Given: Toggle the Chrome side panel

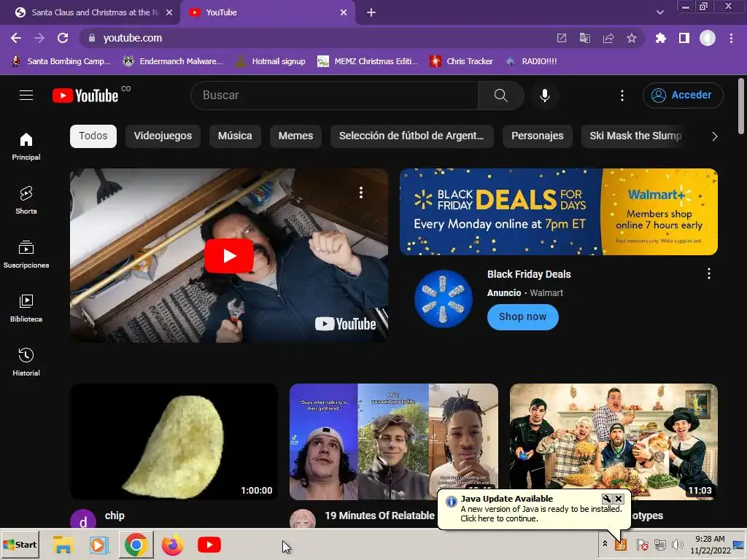Looking at the screenshot, I should coord(684,38).
